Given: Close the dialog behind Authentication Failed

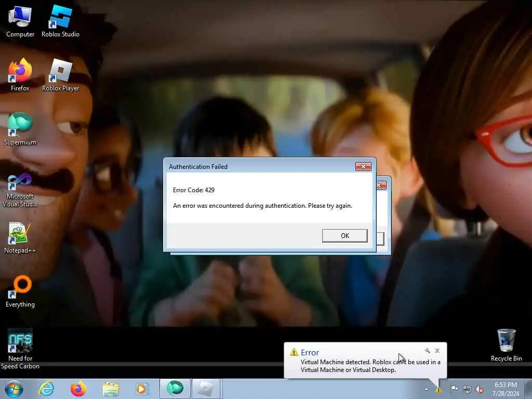Looking at the screenshot, I should point(381,185).
